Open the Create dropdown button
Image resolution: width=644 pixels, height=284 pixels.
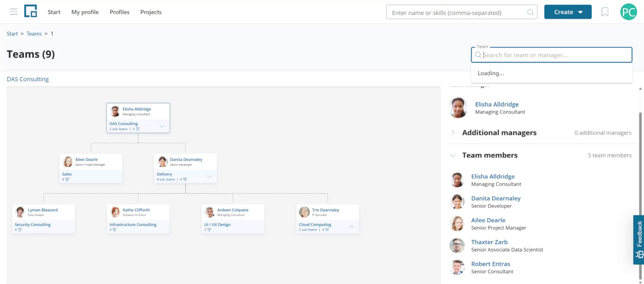click(x=568, y=12)
